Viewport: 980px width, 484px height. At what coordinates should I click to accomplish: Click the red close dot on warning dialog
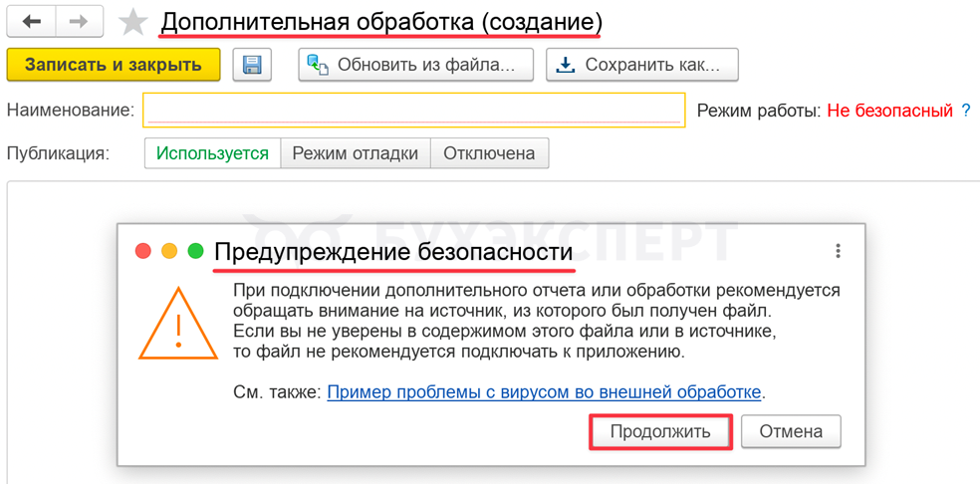[x=143, y=251]
